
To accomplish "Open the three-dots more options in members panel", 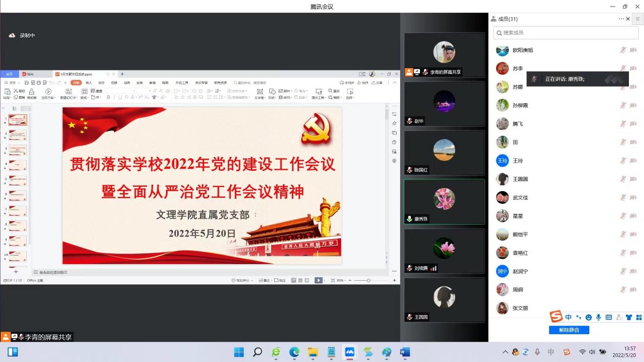I will 621,19.
